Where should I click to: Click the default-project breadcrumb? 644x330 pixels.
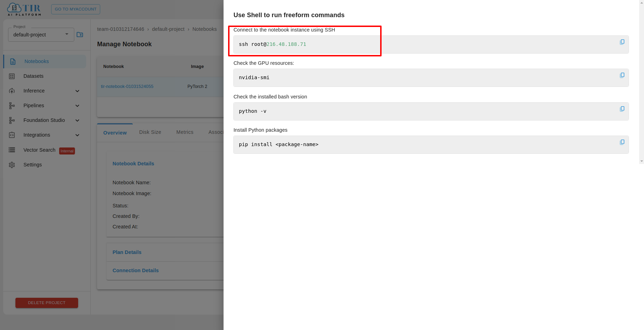click(x=168, y=29)
